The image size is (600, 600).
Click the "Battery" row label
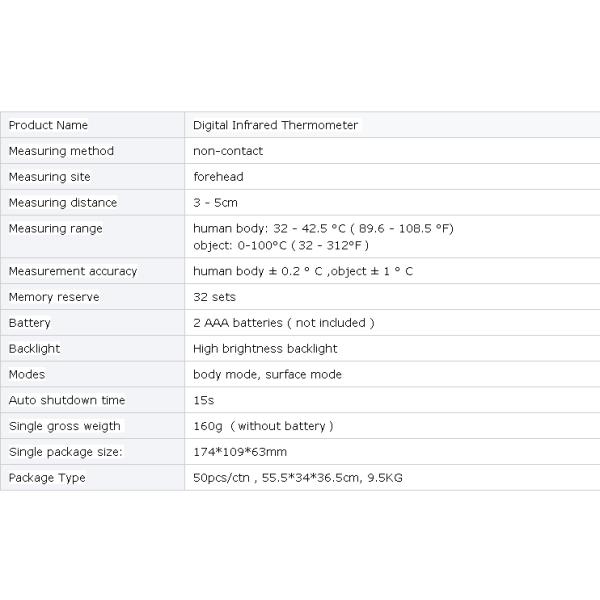point(29,323)
